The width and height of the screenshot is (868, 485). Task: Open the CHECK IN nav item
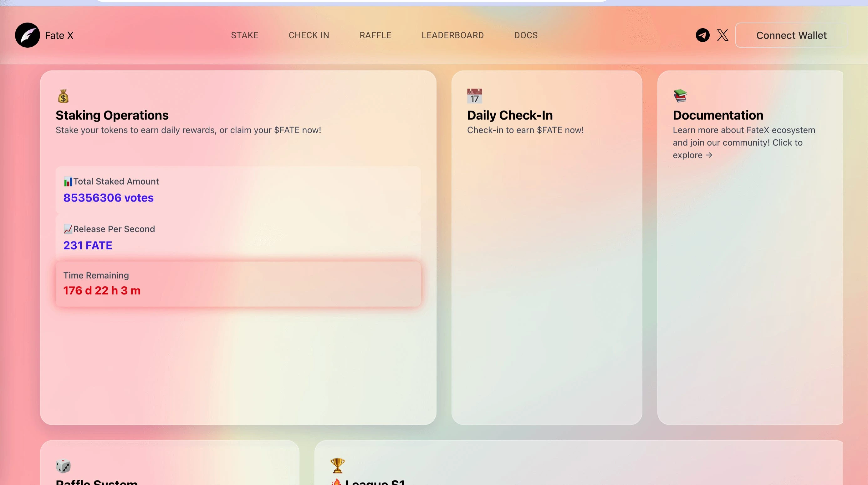click(309, 35)
